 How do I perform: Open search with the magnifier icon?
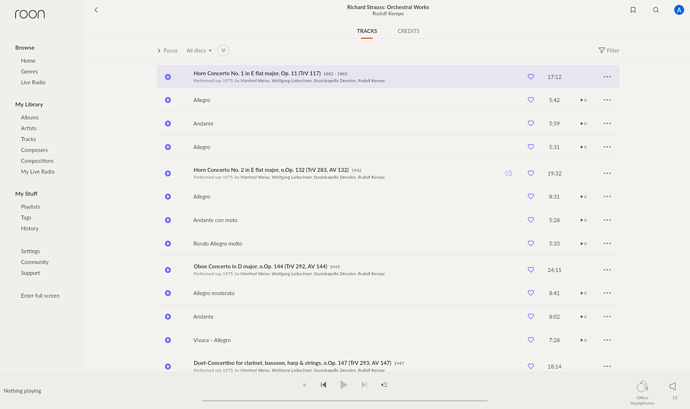(x=656, y=10)
